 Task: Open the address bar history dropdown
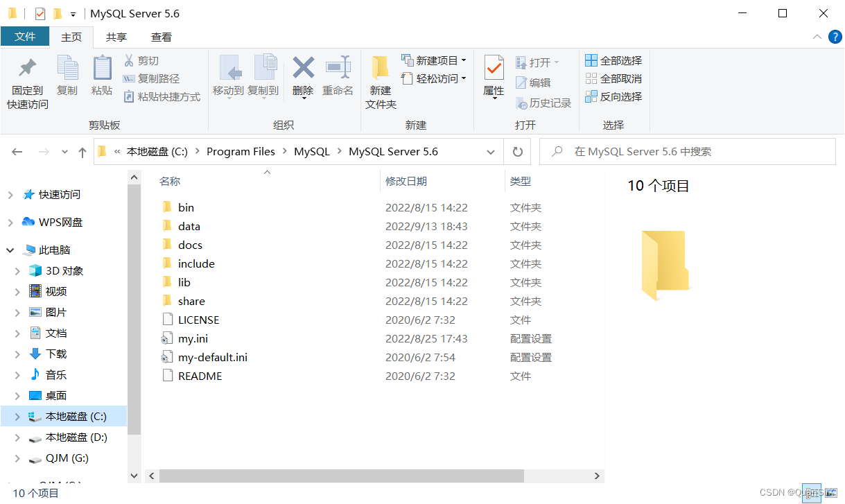pyautogui.click(x=491, y=152)
